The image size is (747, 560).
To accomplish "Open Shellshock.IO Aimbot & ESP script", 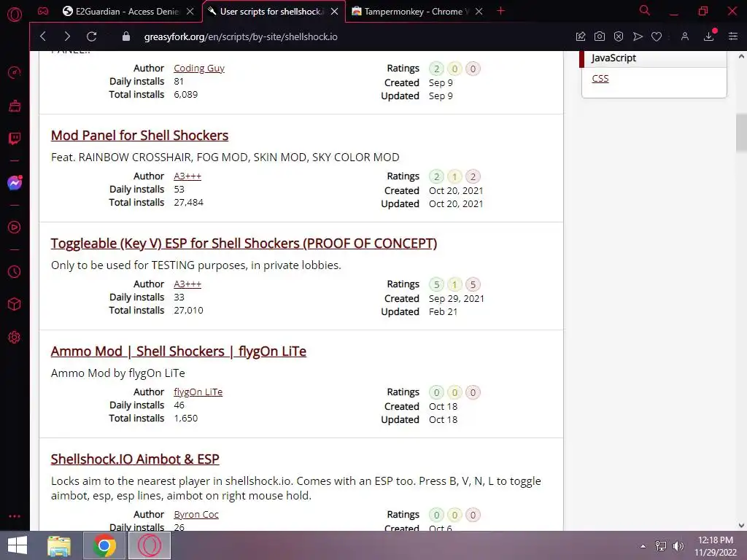I will 135,459.
